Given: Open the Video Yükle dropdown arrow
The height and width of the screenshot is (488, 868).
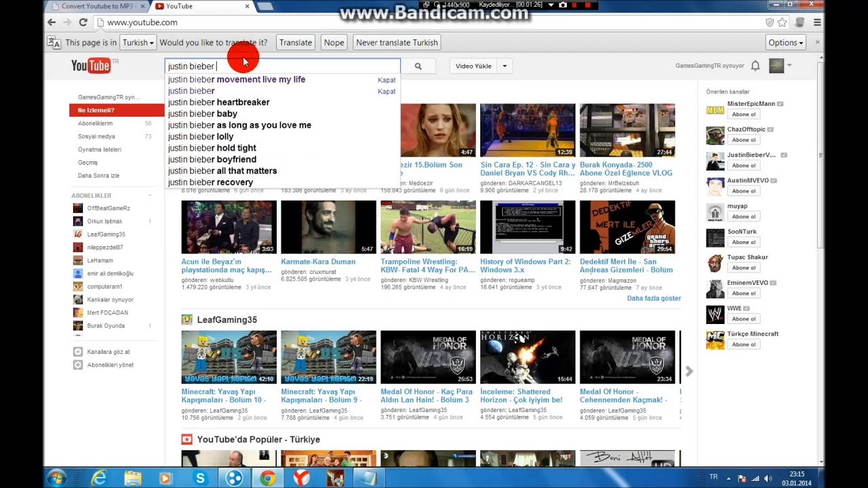Looking at the screenshot, I should point(505,66).
